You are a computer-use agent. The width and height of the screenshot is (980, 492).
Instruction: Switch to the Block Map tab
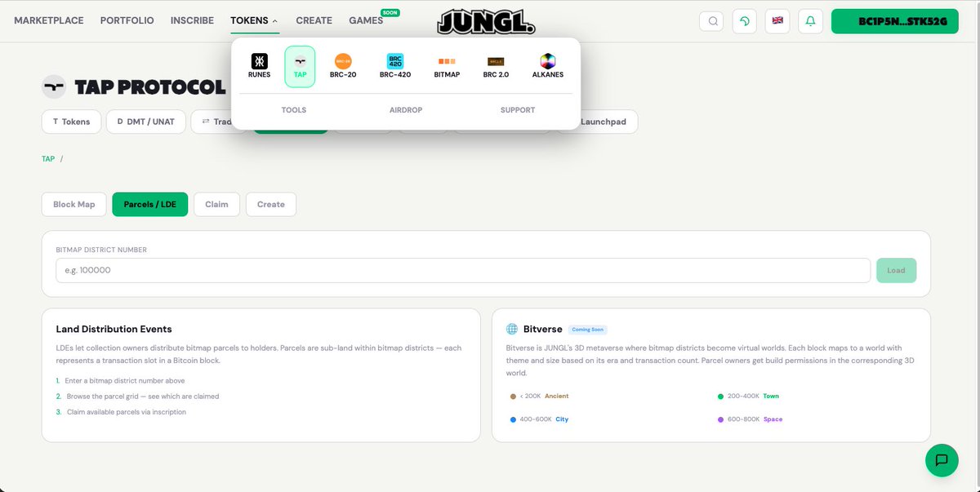[74, 204]
